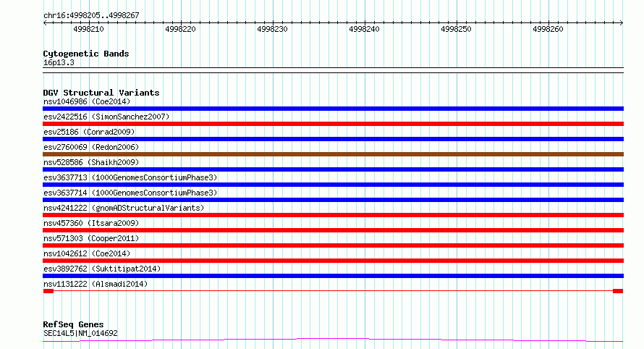Click ruler position 4998240
The width and height of the screenshot is (644, 349).
click(364, 29)
